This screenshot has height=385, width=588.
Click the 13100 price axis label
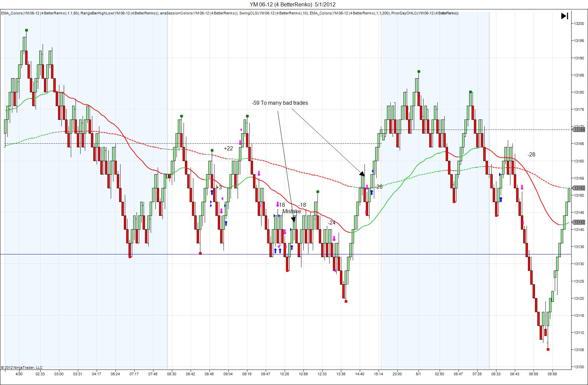(x=579, y=367)
